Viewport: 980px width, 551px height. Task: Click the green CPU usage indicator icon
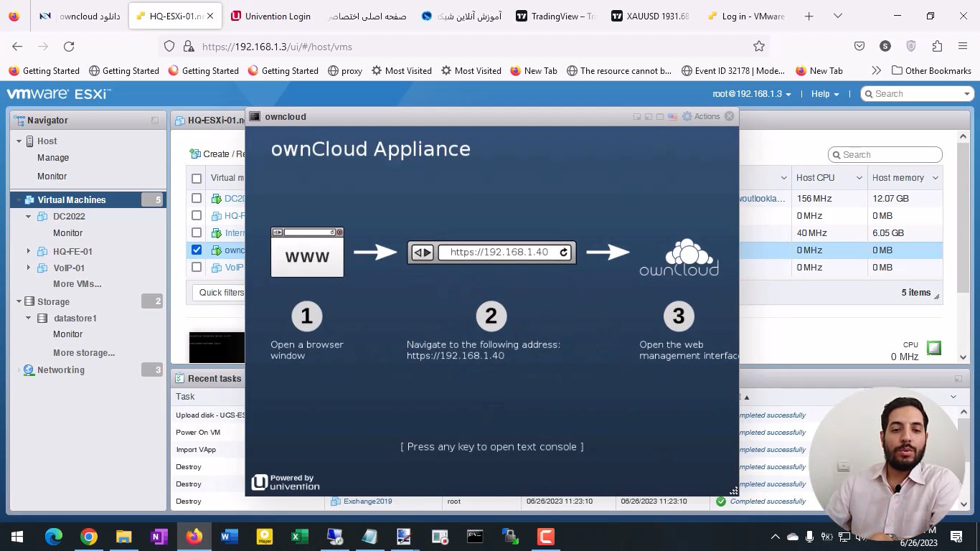coord(933,348)
